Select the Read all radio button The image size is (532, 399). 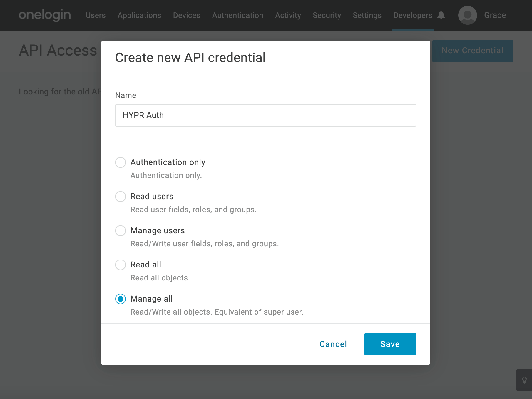[121, 265]
